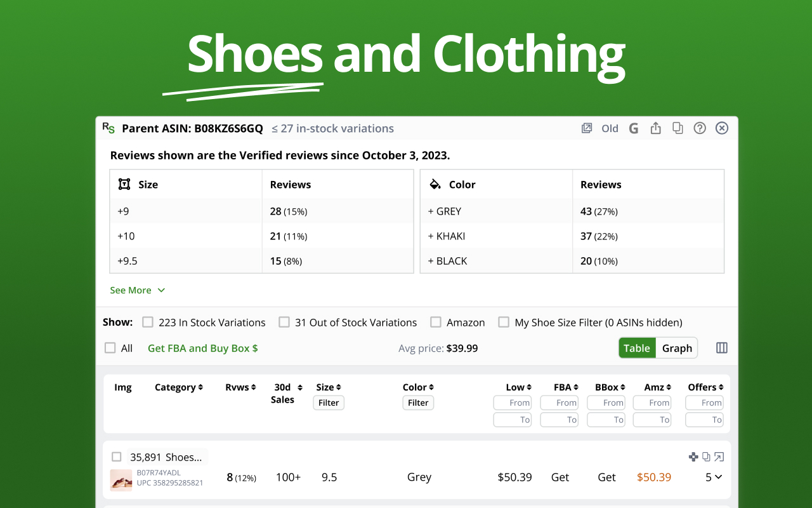Screen dimensions: 812x508
Task: Select the Table view tab
Action: pyautogui.click(x=637, y=348)
